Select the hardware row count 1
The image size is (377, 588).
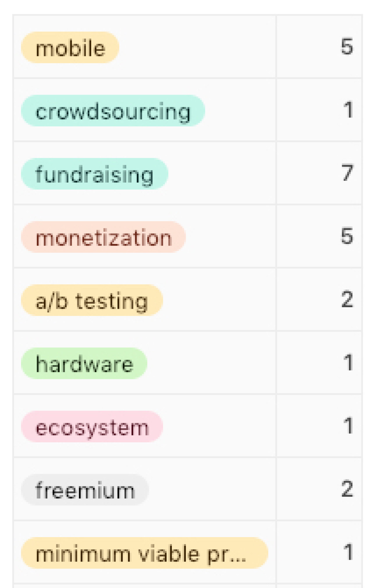click(348, 363)
